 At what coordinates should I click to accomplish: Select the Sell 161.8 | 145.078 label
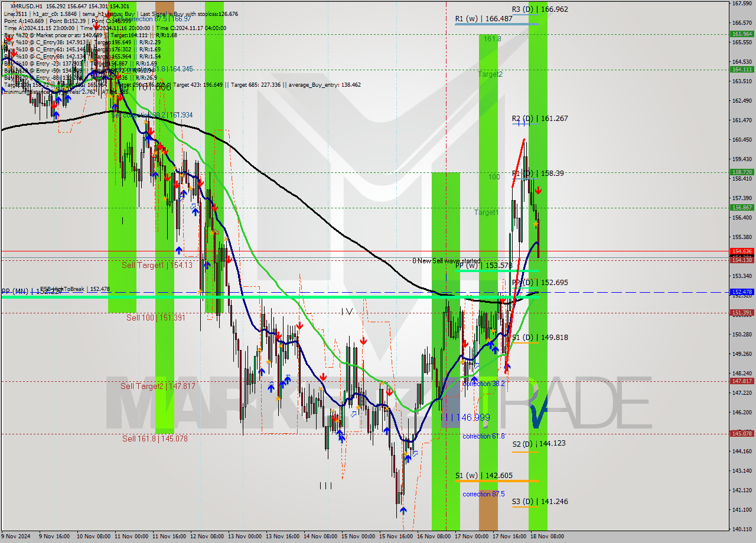tap(155, 438)
